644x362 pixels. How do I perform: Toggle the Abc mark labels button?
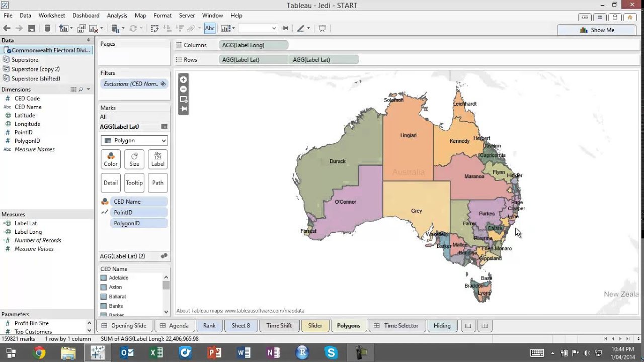point(210,29)
